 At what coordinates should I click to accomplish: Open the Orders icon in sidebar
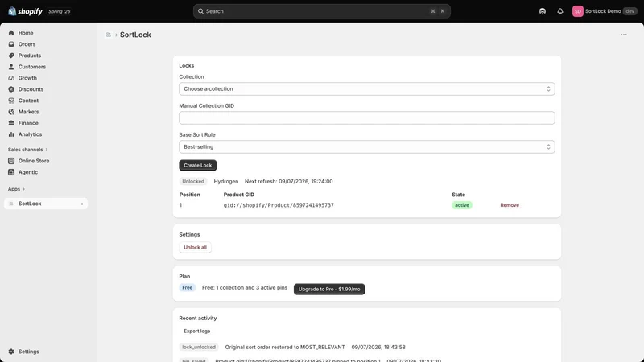(11, 44)
